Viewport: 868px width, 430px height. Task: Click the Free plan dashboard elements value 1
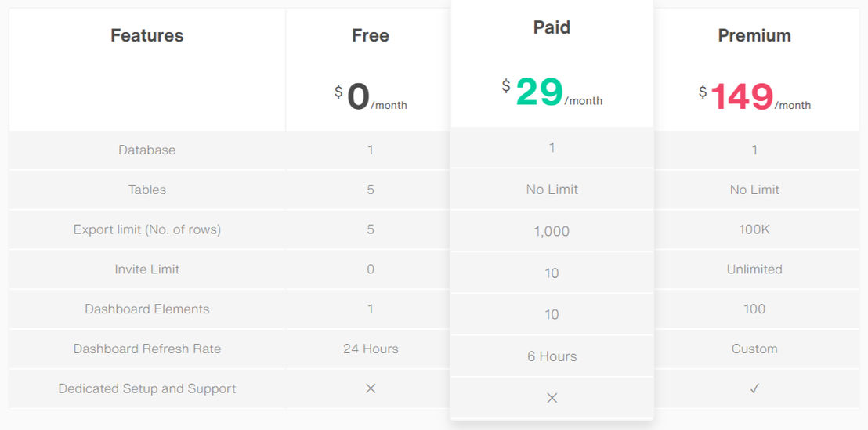(x=371, y=309)
